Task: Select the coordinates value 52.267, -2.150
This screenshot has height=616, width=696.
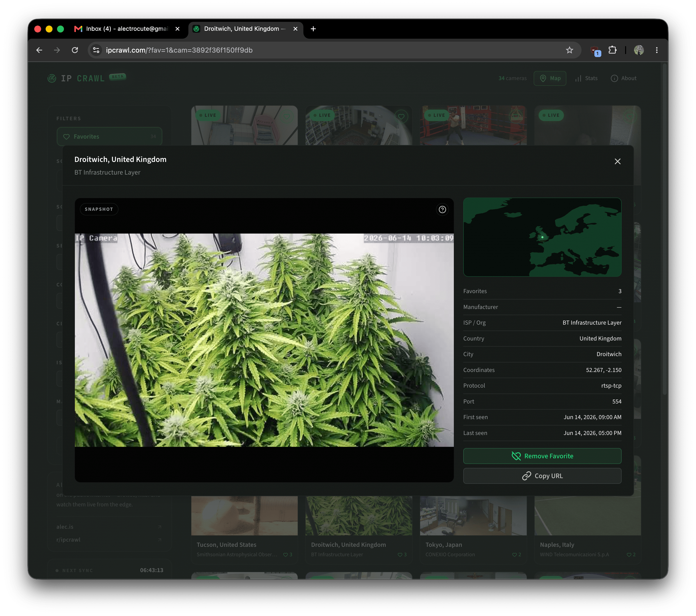Action: [603, 370]
